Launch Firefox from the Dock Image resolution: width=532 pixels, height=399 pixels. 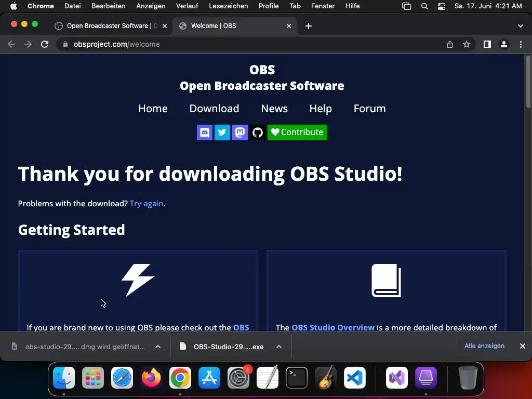point(151,378)
